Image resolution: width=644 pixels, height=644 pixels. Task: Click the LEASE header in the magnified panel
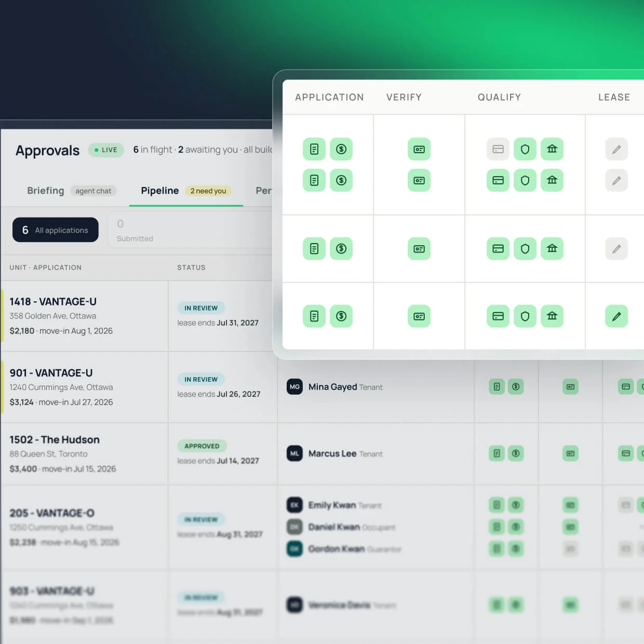tap(614, 97)
